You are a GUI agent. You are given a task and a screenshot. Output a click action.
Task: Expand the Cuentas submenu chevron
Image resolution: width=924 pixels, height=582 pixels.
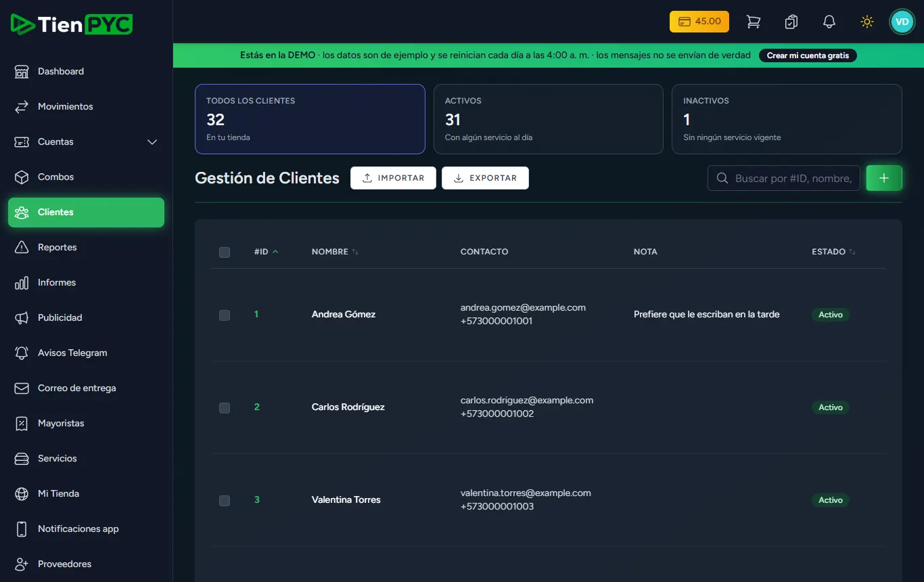(152, 141)
